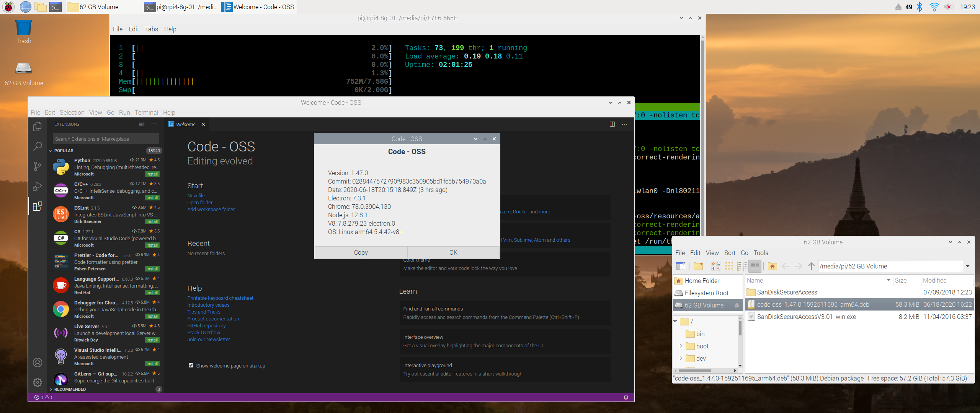This screenshot has height=413, width=980.
Task: Select Filesystem Root in places pane
Action: (707, 293)
